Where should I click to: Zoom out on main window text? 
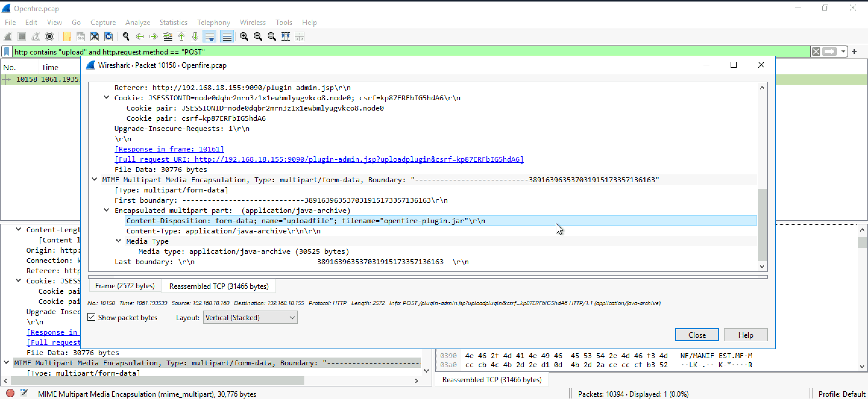(x=258, y=36)
